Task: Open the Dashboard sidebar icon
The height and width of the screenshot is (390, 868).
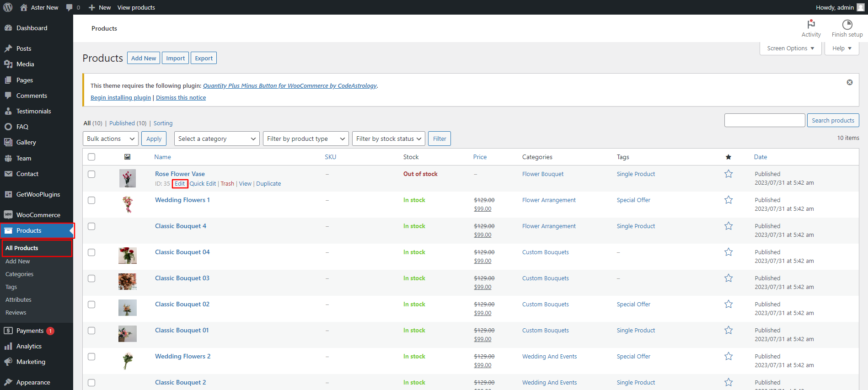Action: [x=8, y=28]
